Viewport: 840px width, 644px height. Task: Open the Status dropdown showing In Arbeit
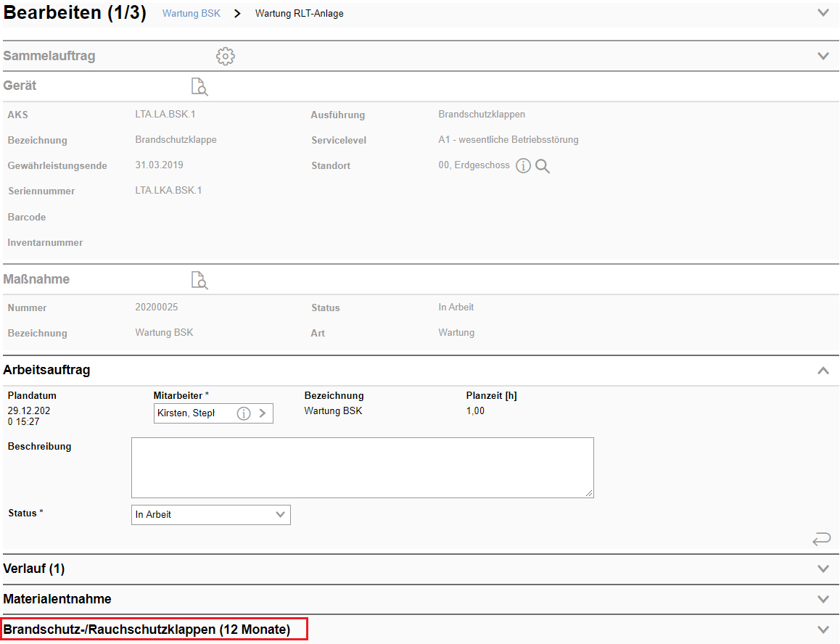coord(210,515)
